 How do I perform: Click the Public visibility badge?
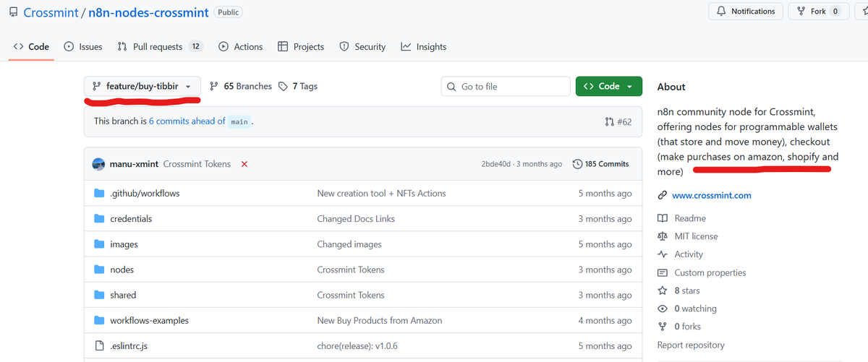227,12
